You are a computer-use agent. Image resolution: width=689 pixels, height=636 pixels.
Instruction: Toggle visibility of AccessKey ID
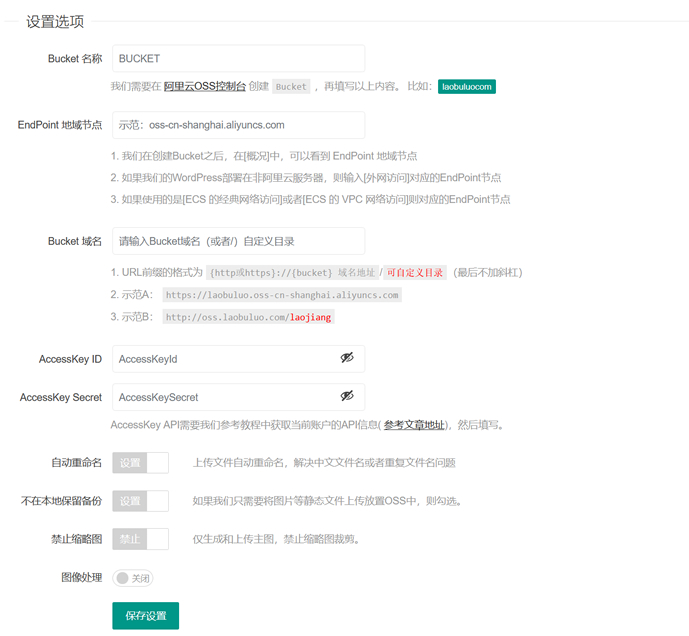pyautogui.click(x=347, y=358)
